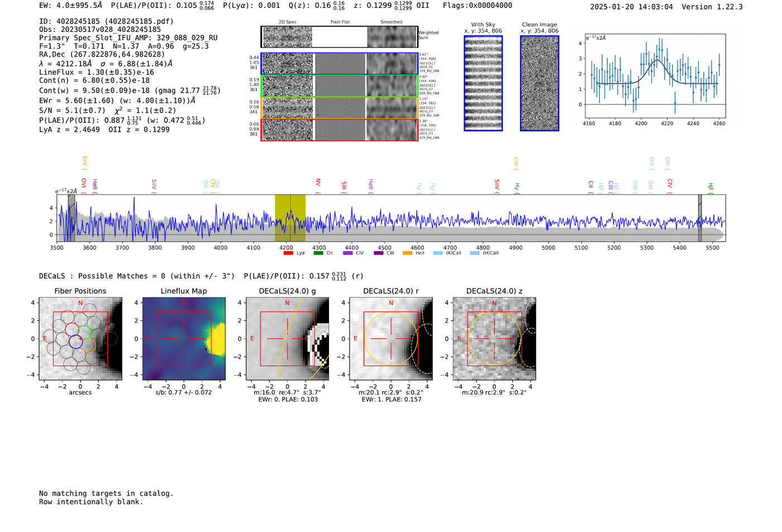This screenshot has height=532, width=782.
Task: Open the DECaLS(24.0) z cutout
Action: click(494, 339)
